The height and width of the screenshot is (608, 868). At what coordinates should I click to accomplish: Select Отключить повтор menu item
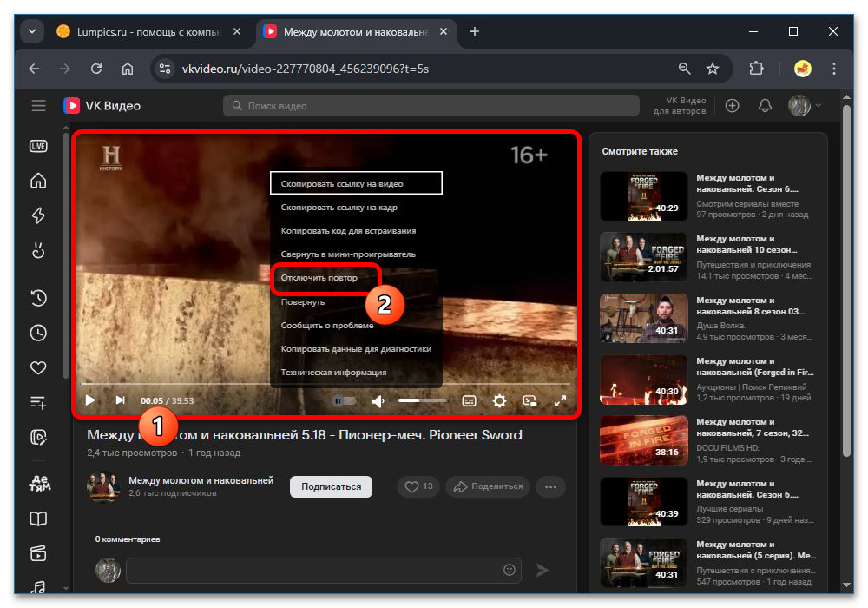click(356, 277)
